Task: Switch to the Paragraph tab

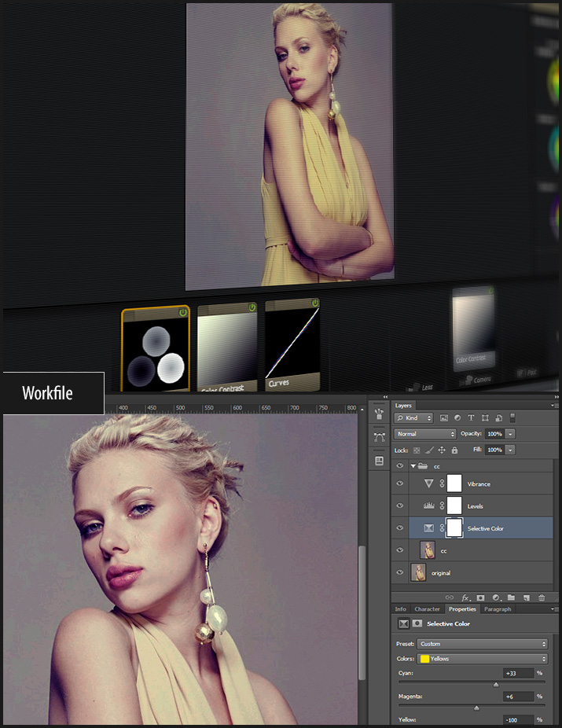Action: click(x=497, y=609)
